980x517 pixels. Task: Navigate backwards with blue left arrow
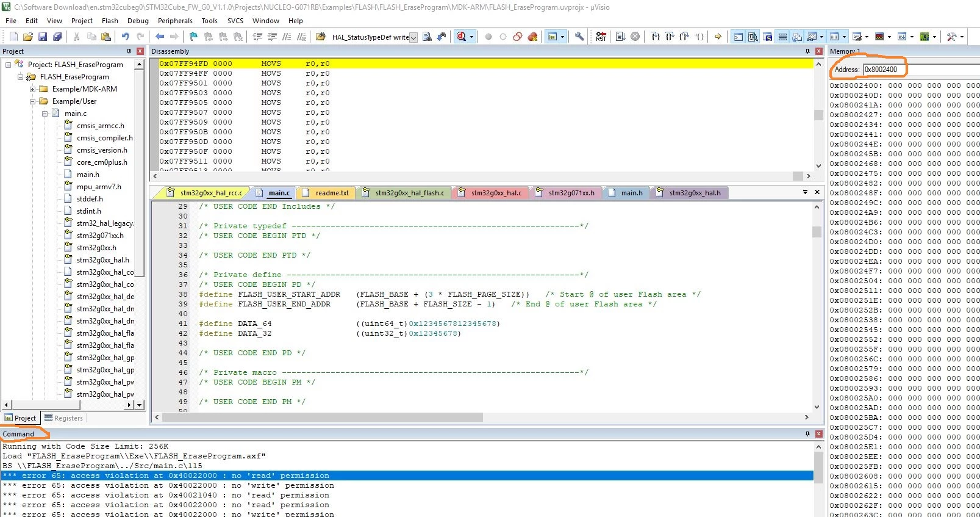click(160, 37)
